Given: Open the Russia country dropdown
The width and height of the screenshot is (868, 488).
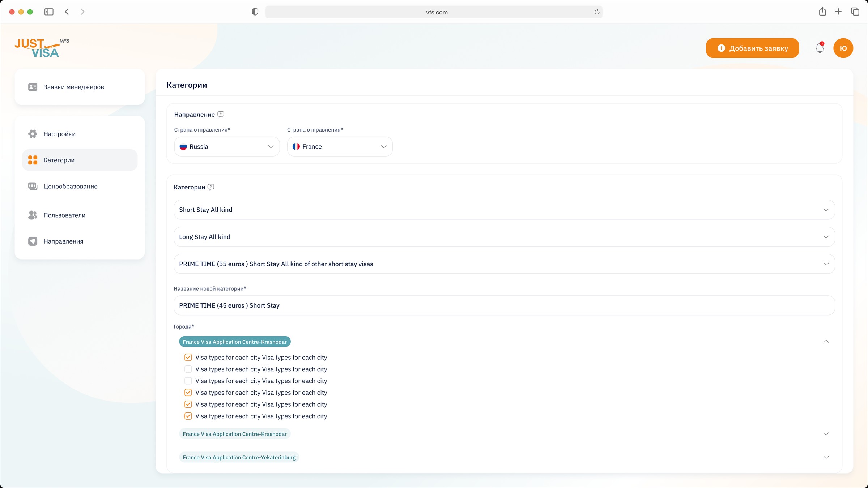Looking at the screenshot, I should pos(227,146).
